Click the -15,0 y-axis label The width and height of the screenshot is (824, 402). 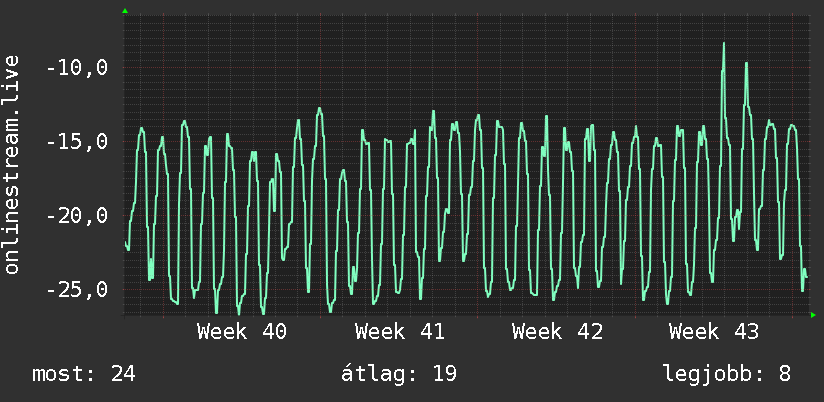point(77,142)
